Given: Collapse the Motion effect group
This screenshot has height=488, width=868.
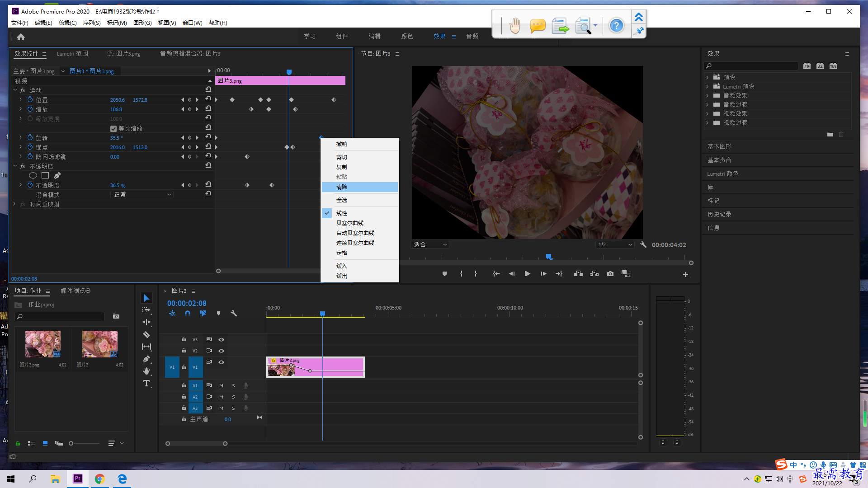Looking at the screenshot, I should click(x=15, y=90).
